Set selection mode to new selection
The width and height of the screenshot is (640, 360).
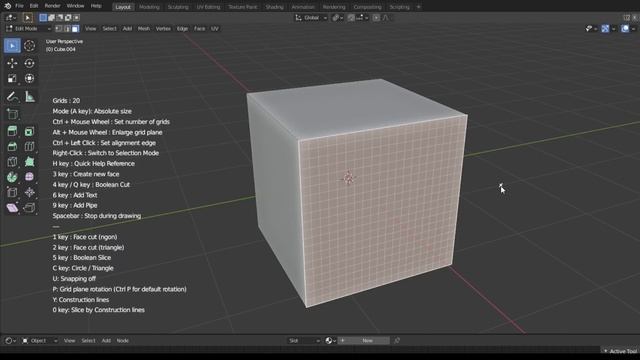43,18
